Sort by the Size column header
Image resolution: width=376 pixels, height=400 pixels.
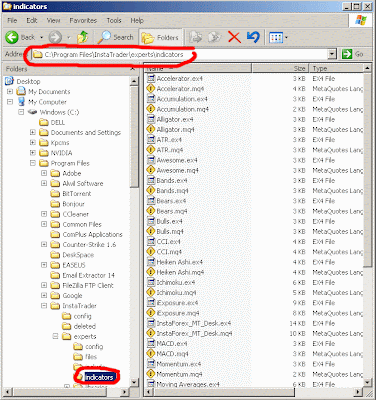tap(280, 68)
